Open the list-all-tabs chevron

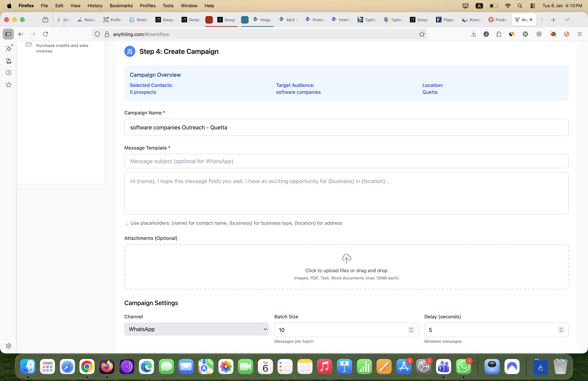tap(567, 20)
